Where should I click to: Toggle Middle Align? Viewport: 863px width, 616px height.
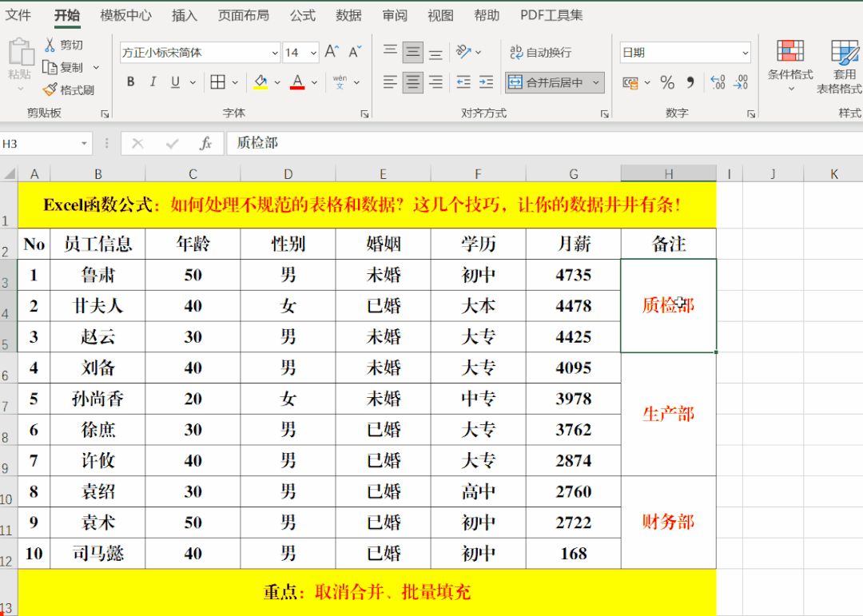click(x=413, y=52)
